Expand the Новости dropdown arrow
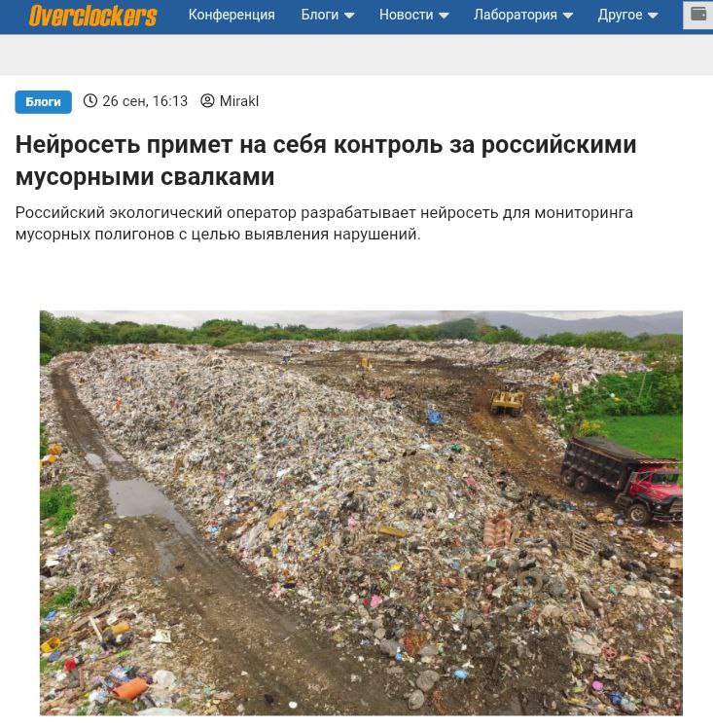Image resolution: width=713 pixels, height=728 pixels. [x=444, y=16]
